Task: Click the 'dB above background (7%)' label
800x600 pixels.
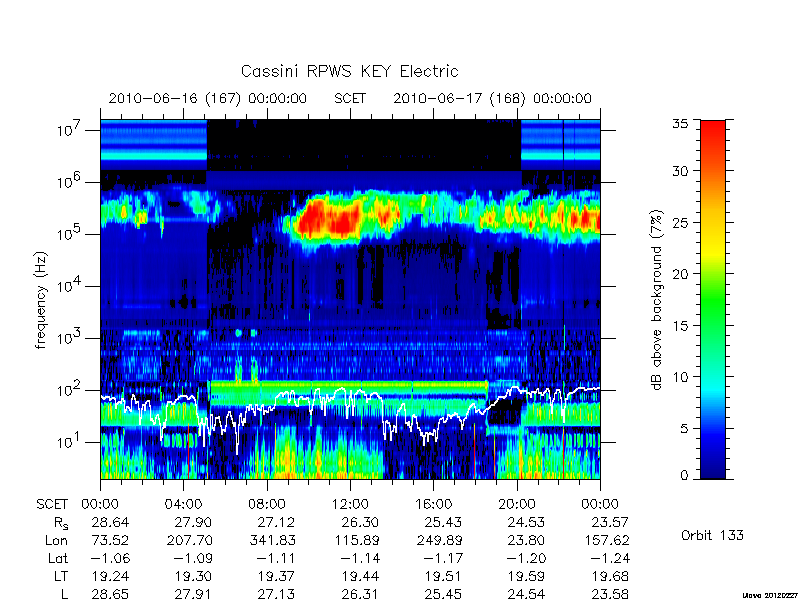Action: [657, 300]
